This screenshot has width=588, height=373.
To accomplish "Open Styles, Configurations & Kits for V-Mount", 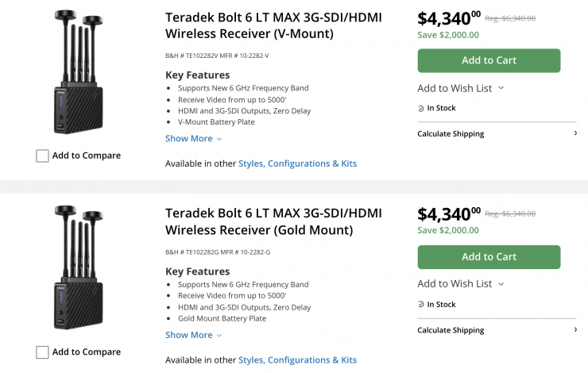I will pyautogui.click(x=297, y=163).
